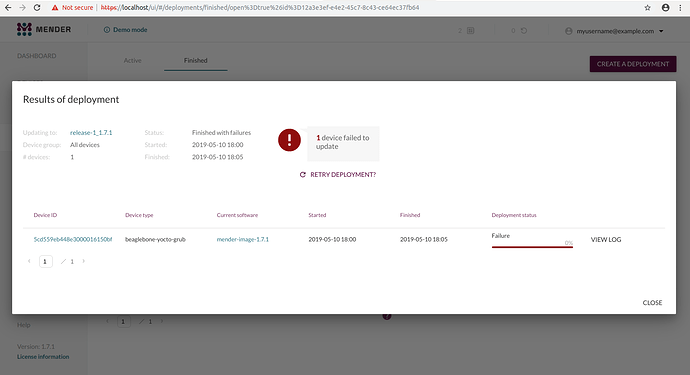Click the browser back arrow
This screenshot has height=375, width=690.
[8, 7]
